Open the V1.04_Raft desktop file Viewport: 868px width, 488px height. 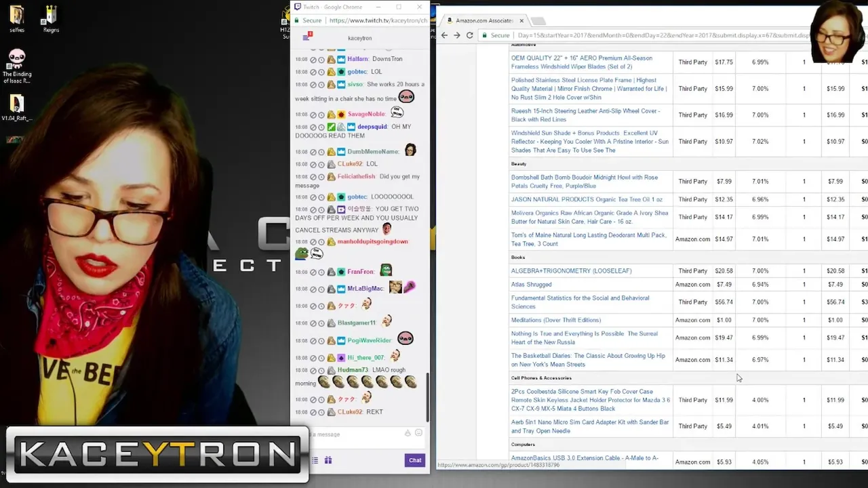tap(17, 108)
